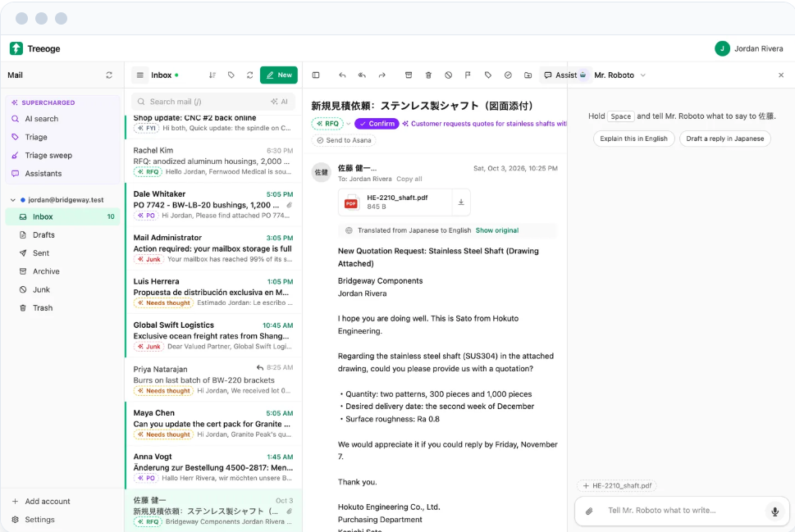Viewport: 795px width, 532px height.
Task: Open the Trash folder
Action: click(63, 307)
